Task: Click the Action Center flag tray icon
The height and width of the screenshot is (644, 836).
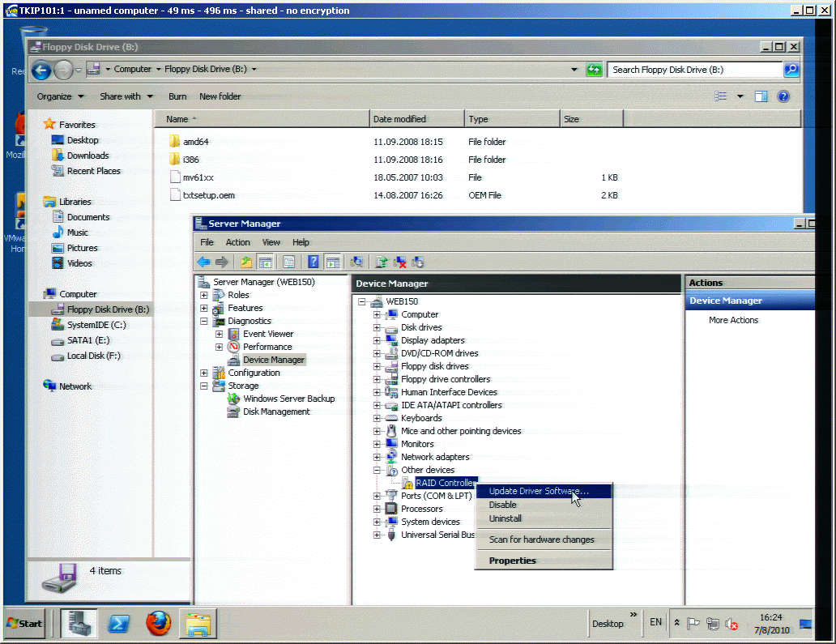Action: (693, 623)
